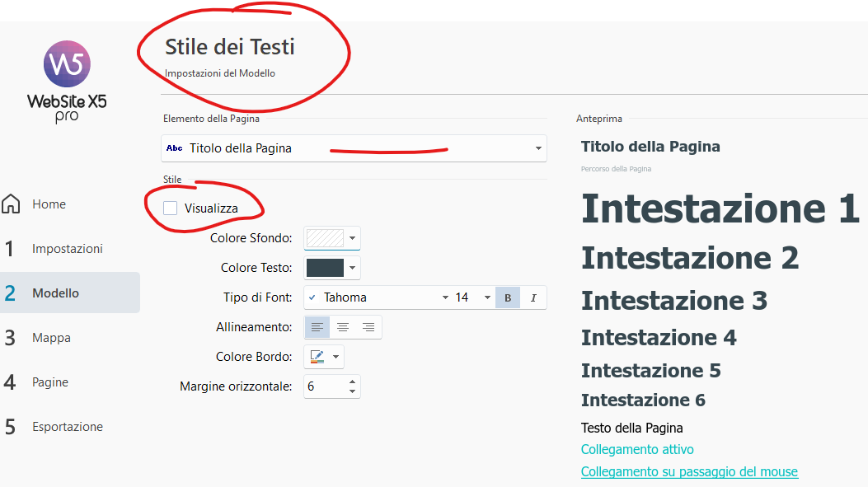Click the Colore Bordo pencil icon

(x=317, y=357)
